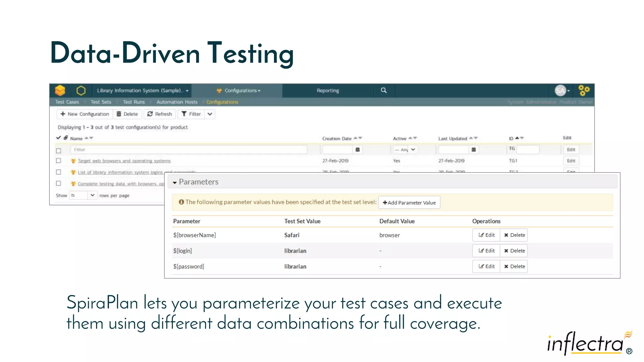Delete the ${login} parameter
644x362 pixels.
click(514, 251)
